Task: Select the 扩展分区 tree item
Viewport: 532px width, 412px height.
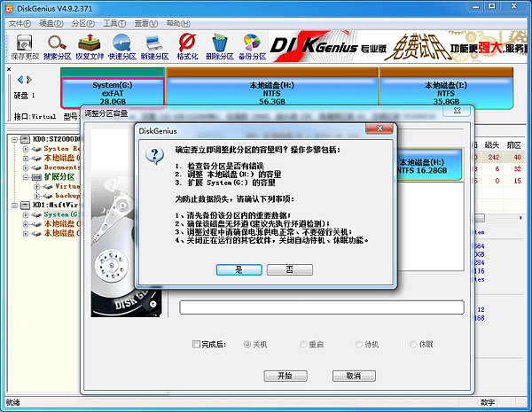Action: point(59,177)
